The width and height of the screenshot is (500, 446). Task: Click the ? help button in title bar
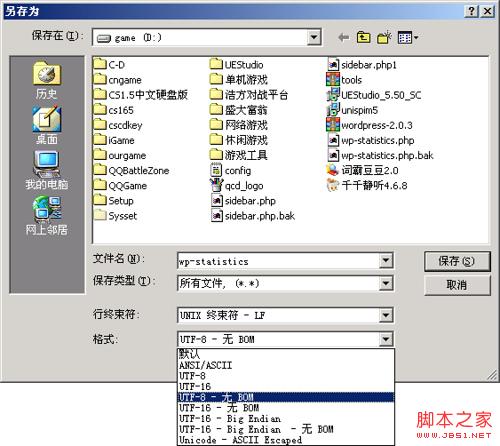pyautogui.click(x=471, y=11)
